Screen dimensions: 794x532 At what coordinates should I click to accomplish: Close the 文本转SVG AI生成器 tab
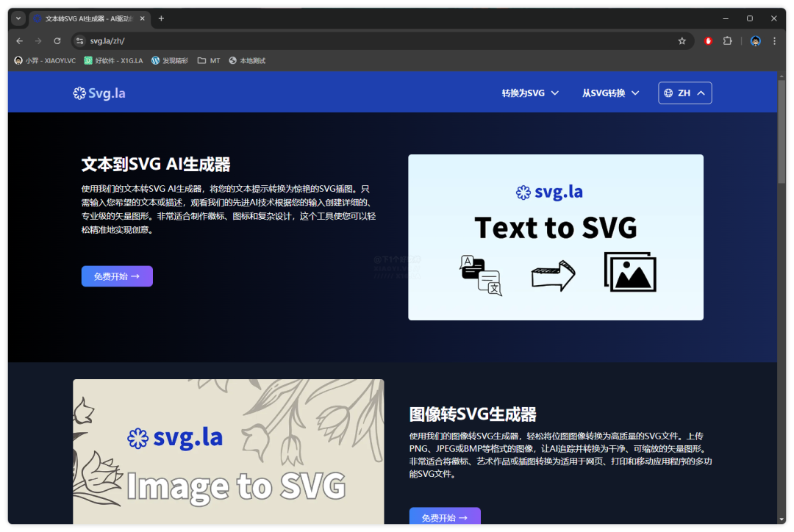[x=143, y=18]
